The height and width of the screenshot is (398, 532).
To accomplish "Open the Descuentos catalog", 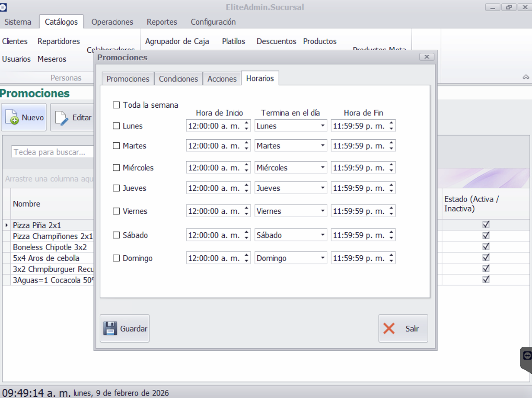I will [276, 42].
